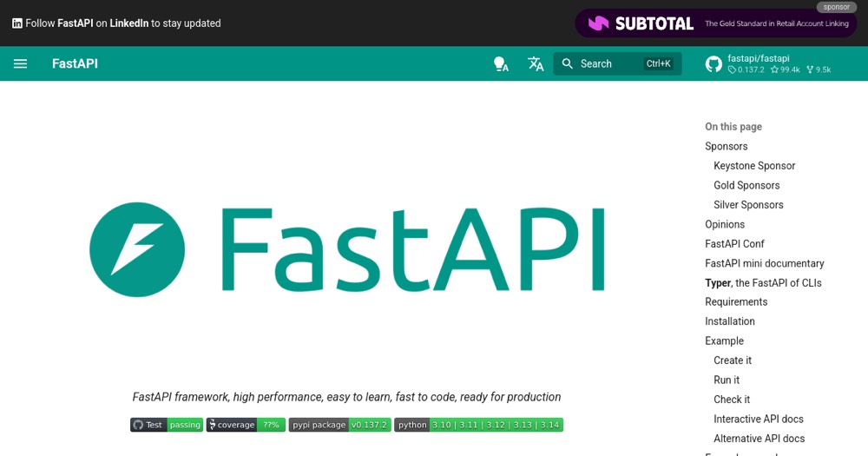The height and width of the screenshot is (456, 868).
Task: Click the version tag 0.137.2 text
Action: pos(746,69)
